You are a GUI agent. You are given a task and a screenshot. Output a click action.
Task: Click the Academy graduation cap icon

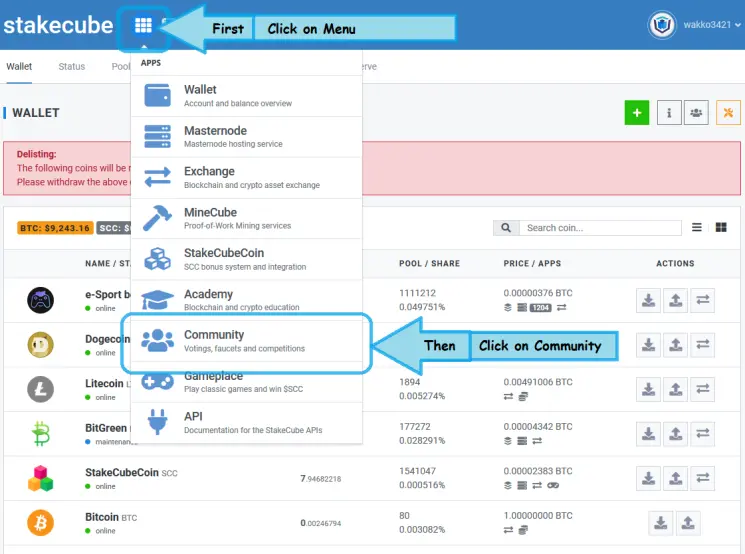click(x=157, y=300)
